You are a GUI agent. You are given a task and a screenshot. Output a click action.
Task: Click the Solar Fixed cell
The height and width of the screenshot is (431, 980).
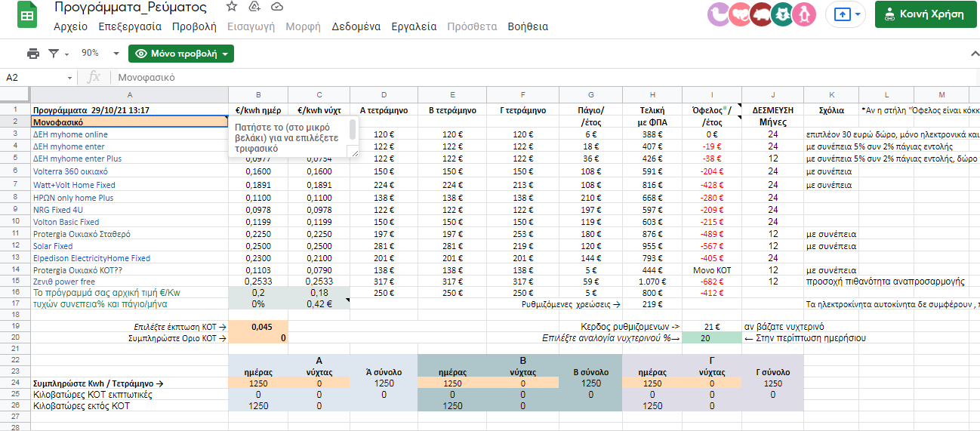click(x=129, y=246)
